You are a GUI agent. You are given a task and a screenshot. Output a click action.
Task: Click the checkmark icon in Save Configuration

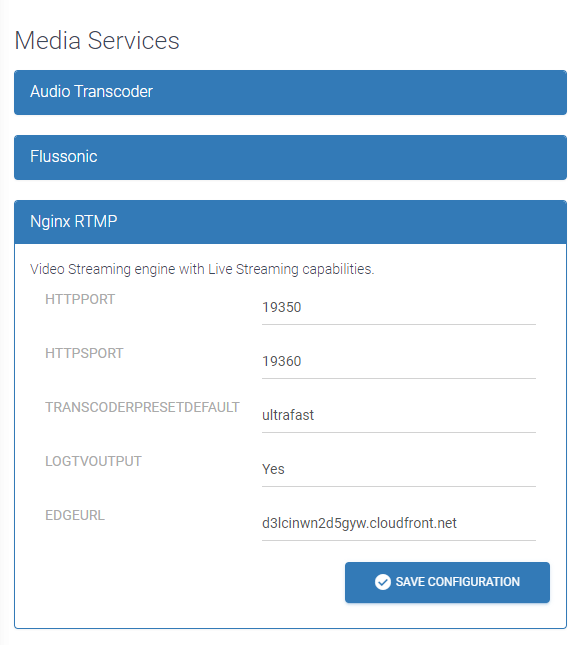click(383, 582)
